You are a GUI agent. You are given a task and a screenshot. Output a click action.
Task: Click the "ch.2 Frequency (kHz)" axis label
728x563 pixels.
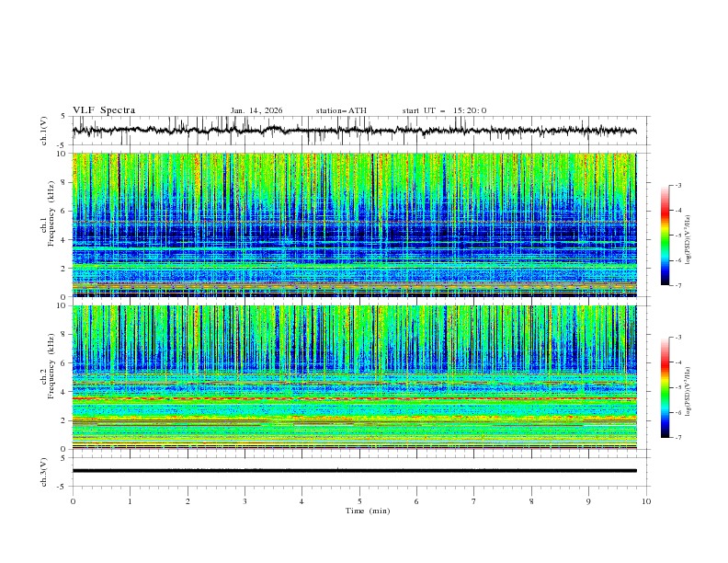click(x=48, y=366)
